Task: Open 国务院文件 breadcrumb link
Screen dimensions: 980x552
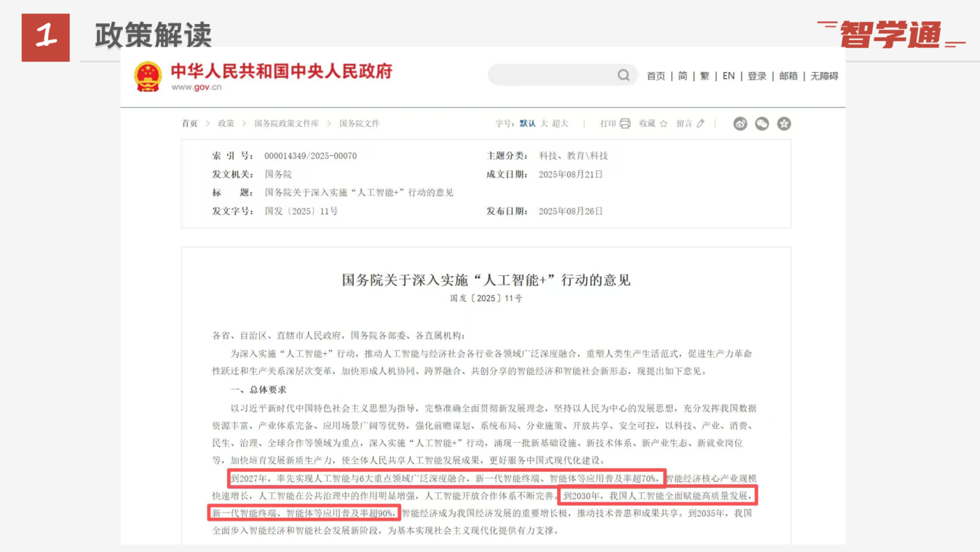Action: pyautogui.click(x=360, y=124)
